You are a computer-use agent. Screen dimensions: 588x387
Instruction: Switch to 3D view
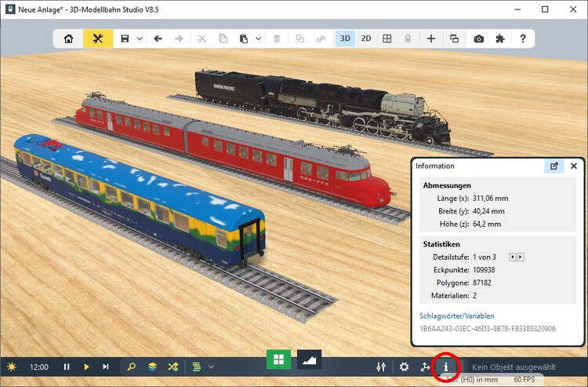click(x=346, y=38)
